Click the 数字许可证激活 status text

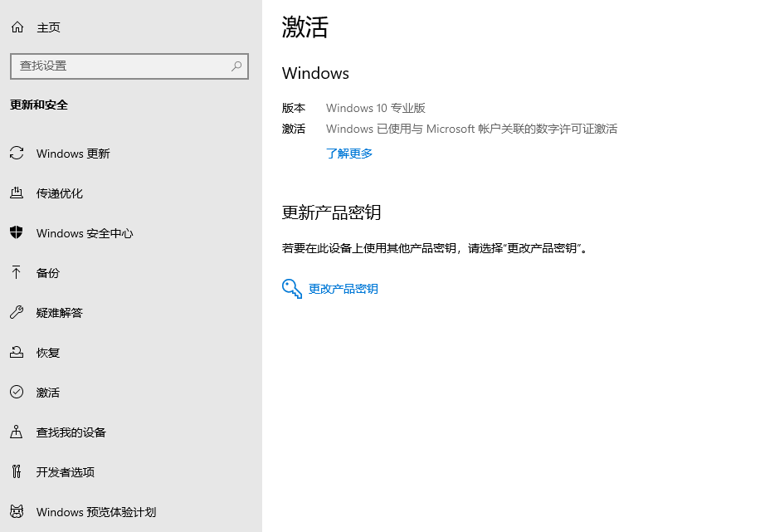[577, 129]
